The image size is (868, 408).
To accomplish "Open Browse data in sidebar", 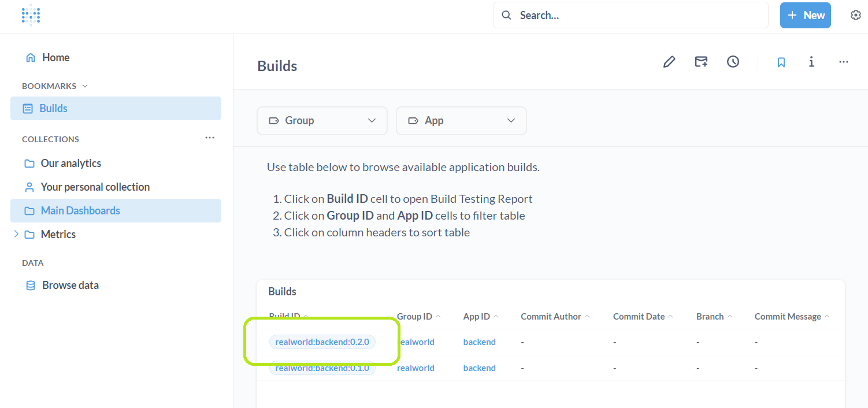I will (70, 285).
